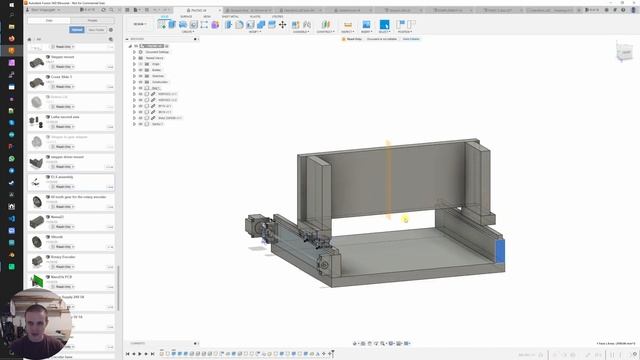Viewport: 640px width, 360px height.
Task: Expand the Named Views browser node
Action: 134,58
